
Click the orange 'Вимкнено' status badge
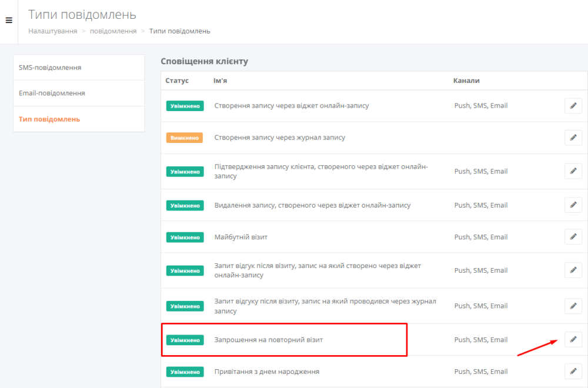(x=185, y=138)
